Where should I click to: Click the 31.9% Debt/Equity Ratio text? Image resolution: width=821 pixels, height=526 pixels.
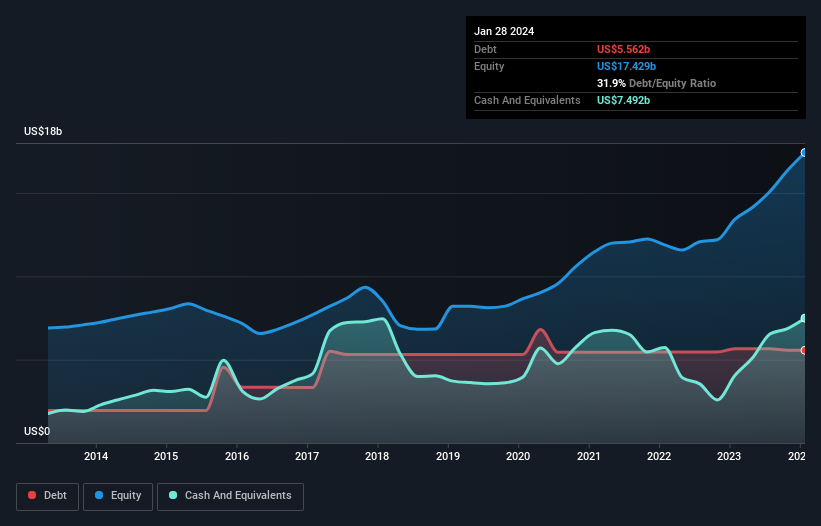point(656,83)
